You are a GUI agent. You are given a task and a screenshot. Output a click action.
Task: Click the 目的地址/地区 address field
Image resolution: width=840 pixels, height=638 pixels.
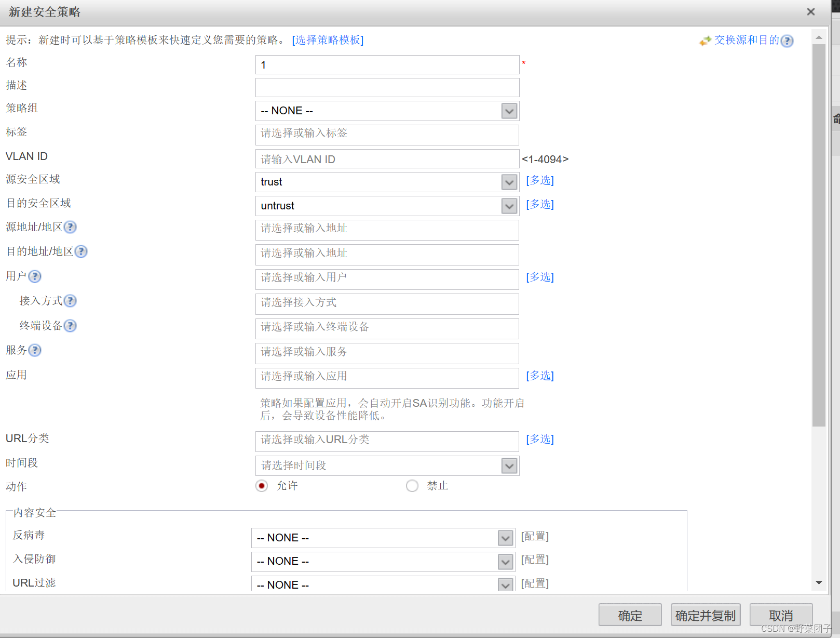point(387,255)
